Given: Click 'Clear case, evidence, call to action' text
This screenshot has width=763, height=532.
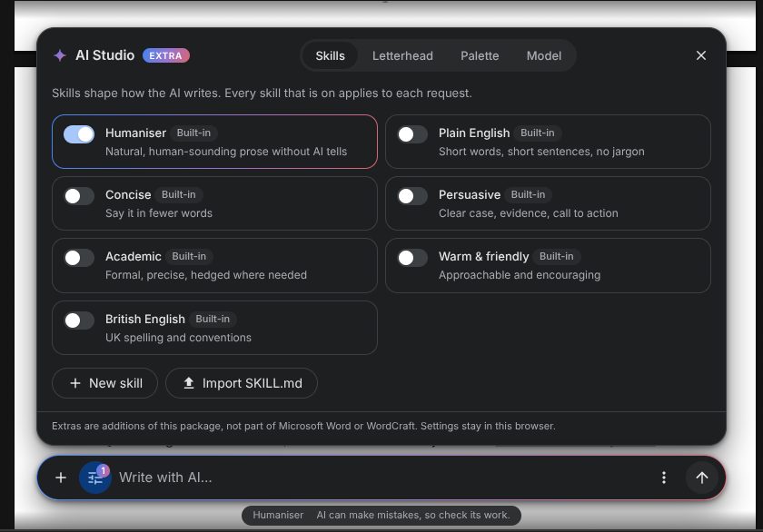Looking at the screenshot, I should point(528,213).
